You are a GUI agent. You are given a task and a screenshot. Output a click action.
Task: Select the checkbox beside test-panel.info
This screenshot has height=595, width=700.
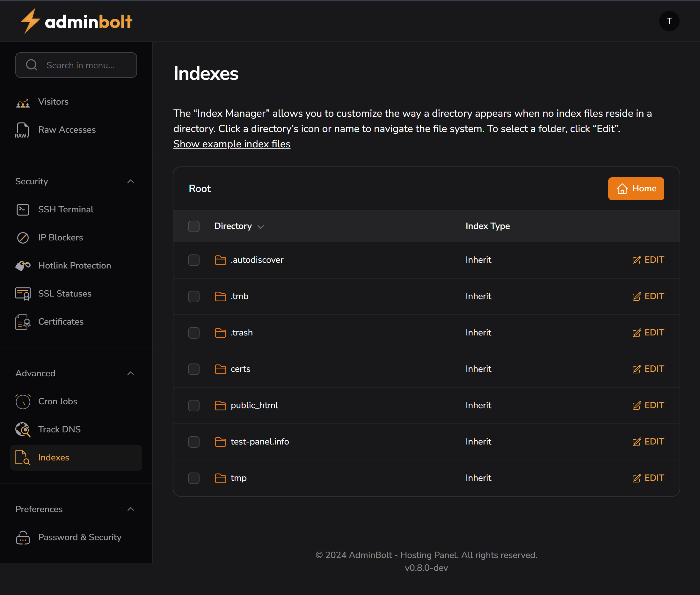click(x=193, y=442)
